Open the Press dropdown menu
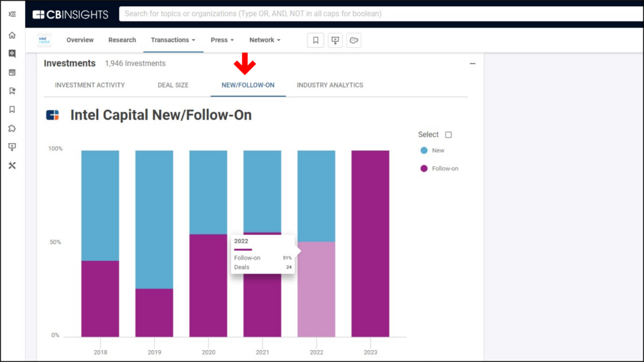The height and width of the screenshot is (362, 644). pos(222,40)
